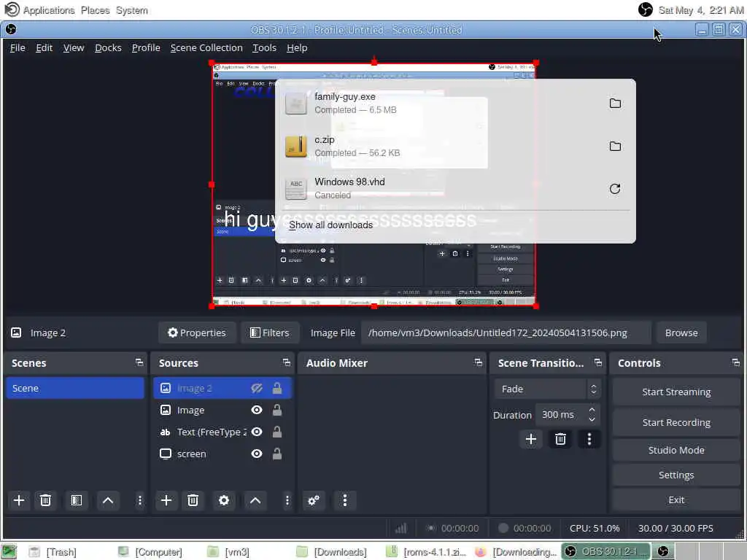Open Audio Mixer advanced properties gears icon
This screenshot has width=747, height=560.
tap(314, 500)
